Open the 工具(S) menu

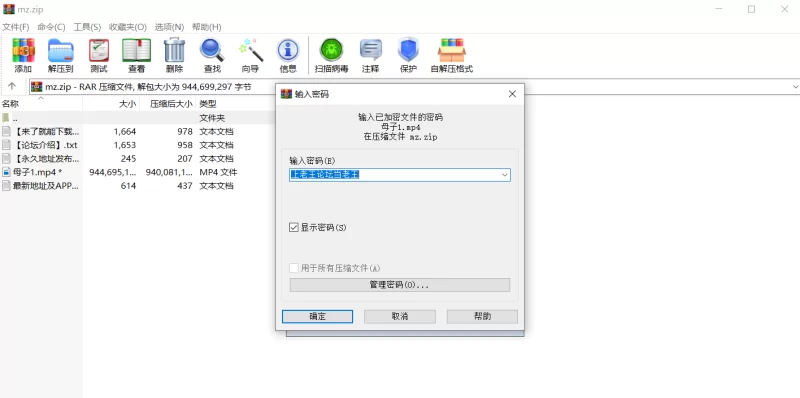[87, 27]
